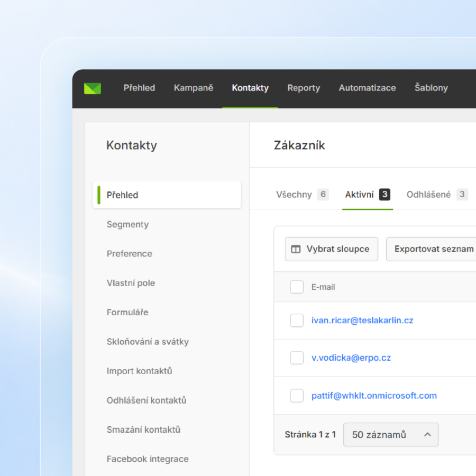
Task: Switch to the Aktivní tab
Action: click(368, 194)
